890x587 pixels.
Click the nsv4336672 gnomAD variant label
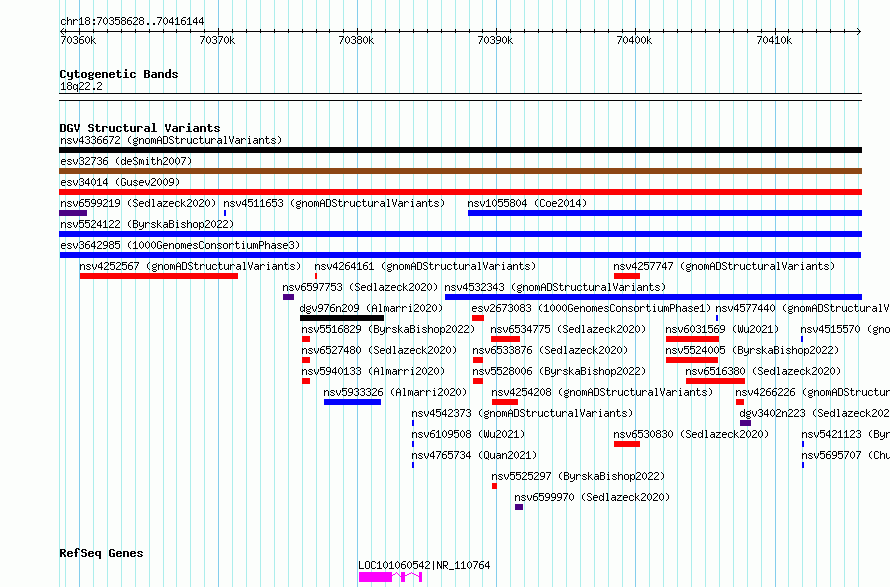click(171, 140)
